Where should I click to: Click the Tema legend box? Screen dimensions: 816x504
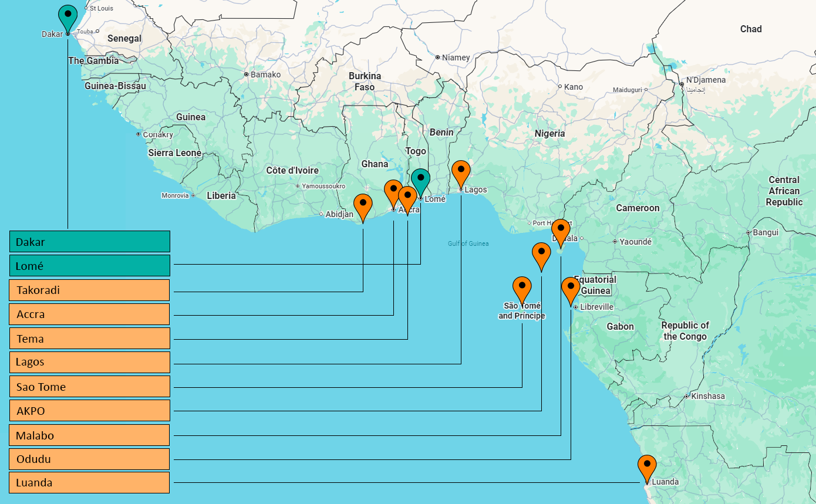90,339
